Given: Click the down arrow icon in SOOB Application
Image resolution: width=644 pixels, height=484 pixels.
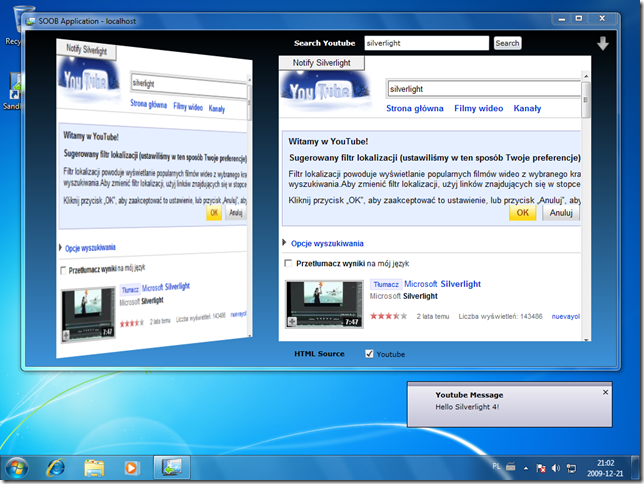Looking at the screenshot, I should 603,43.
